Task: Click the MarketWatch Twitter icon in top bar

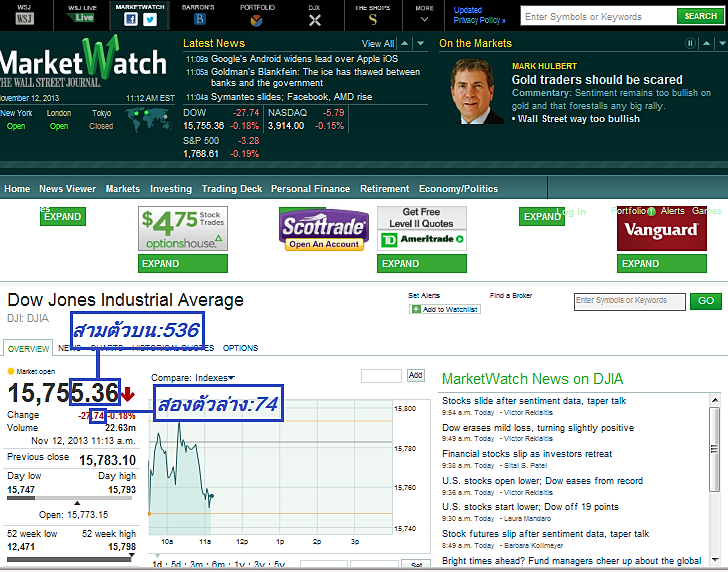Action: pyautogui.click(x=150, y=19)
